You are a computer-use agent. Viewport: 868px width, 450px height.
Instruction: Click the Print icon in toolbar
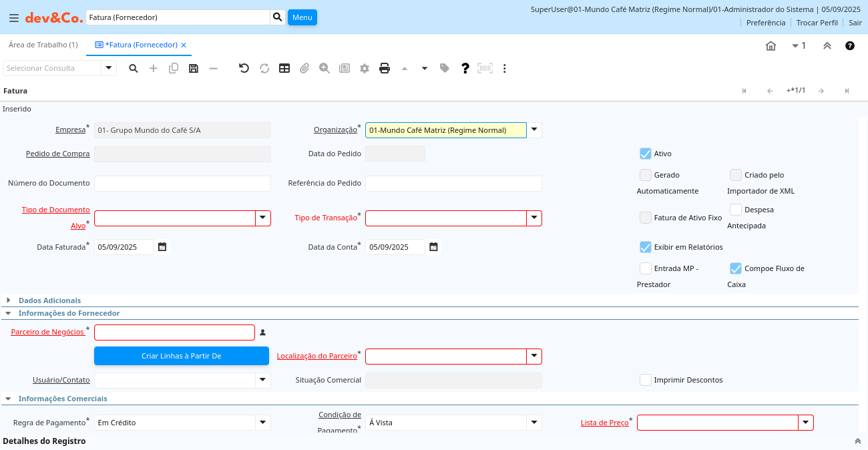point(385,68)
